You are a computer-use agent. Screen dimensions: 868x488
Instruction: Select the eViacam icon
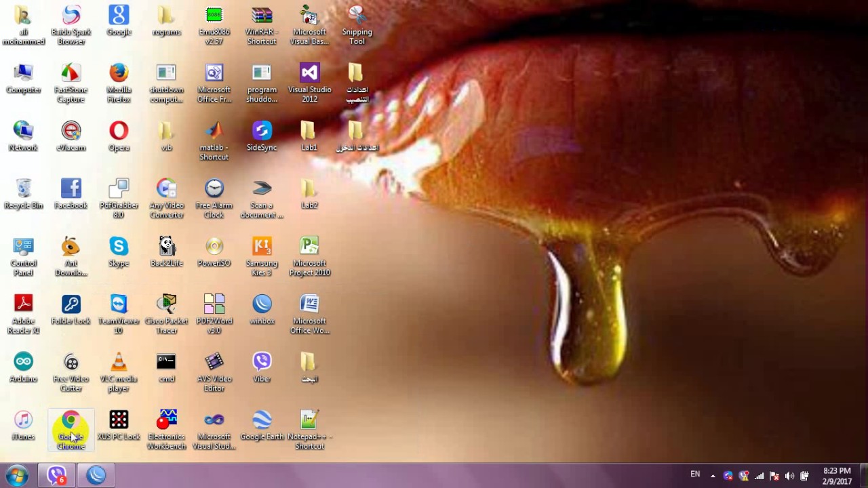point(71,136)
